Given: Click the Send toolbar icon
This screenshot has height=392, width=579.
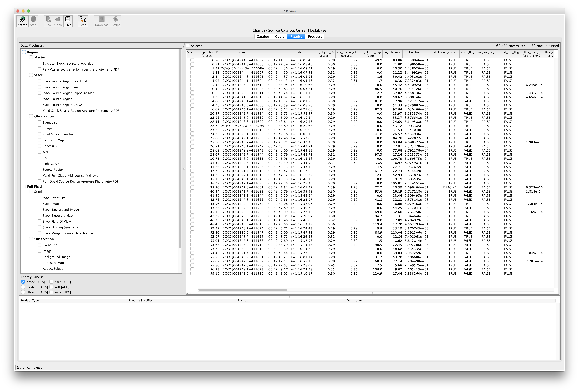Looking at the screenshot, I should [x=83, y=19].
